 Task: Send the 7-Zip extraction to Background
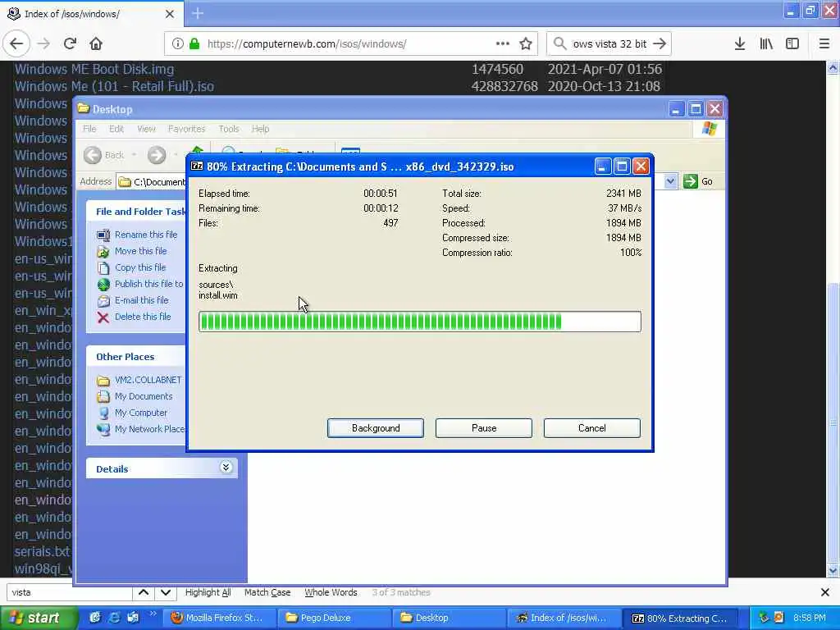click(375, 428)
